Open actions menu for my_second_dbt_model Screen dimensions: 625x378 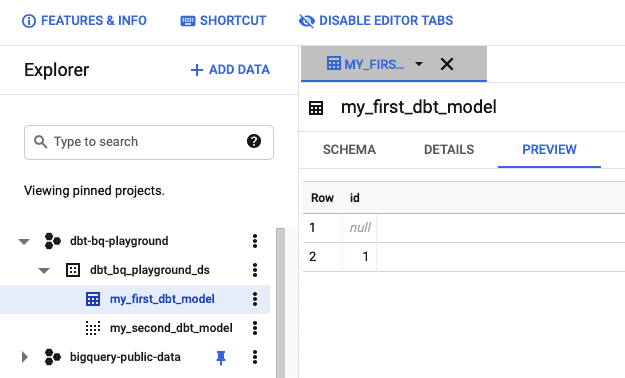[x=255, y=328]
